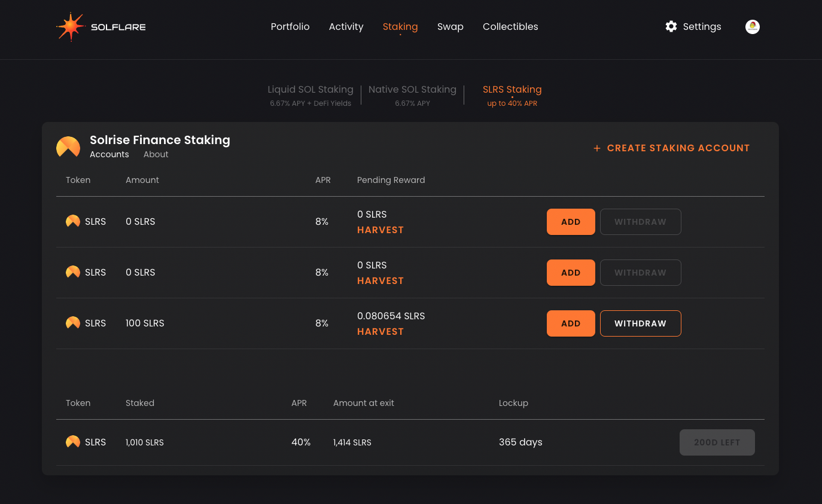Click the 100 SLRS amount
Viewport: 822px width, 504px height.
(x=145, y=323)
